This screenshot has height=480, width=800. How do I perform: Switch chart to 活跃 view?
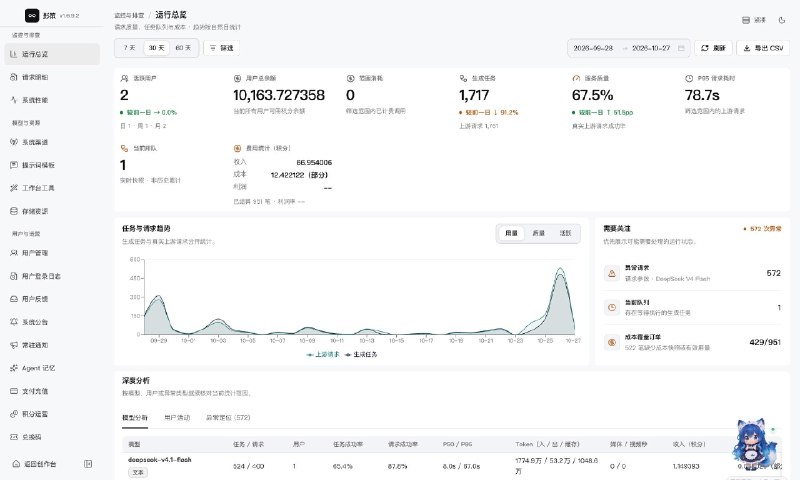(565, 233)
